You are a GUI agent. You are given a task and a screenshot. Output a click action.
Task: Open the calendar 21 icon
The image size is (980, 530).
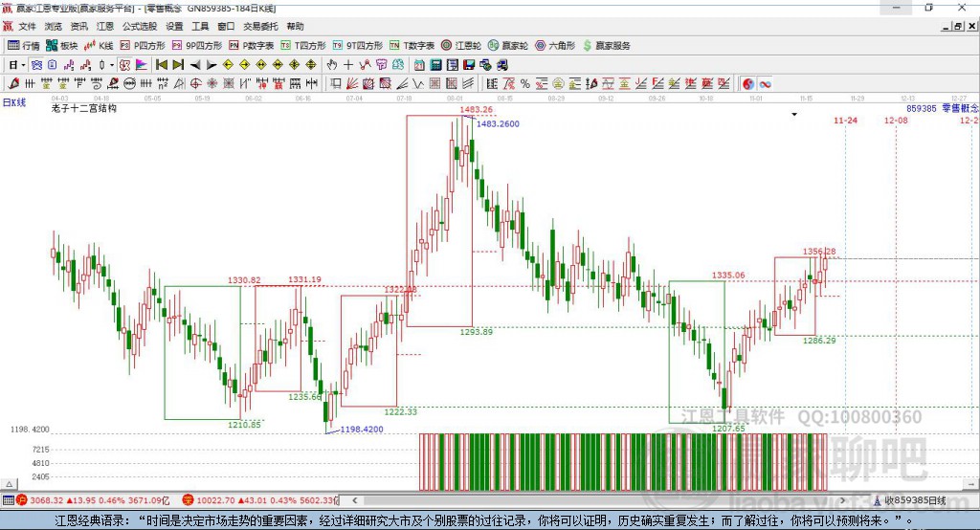[x=419, y=65]
